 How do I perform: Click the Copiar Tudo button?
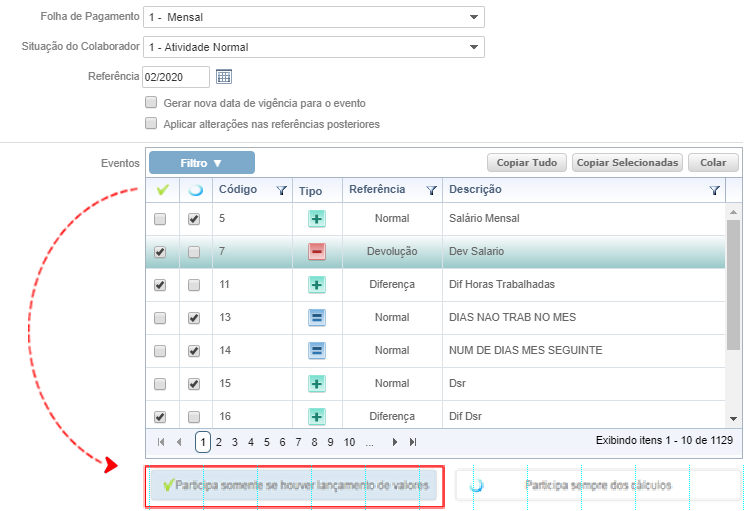527,162
